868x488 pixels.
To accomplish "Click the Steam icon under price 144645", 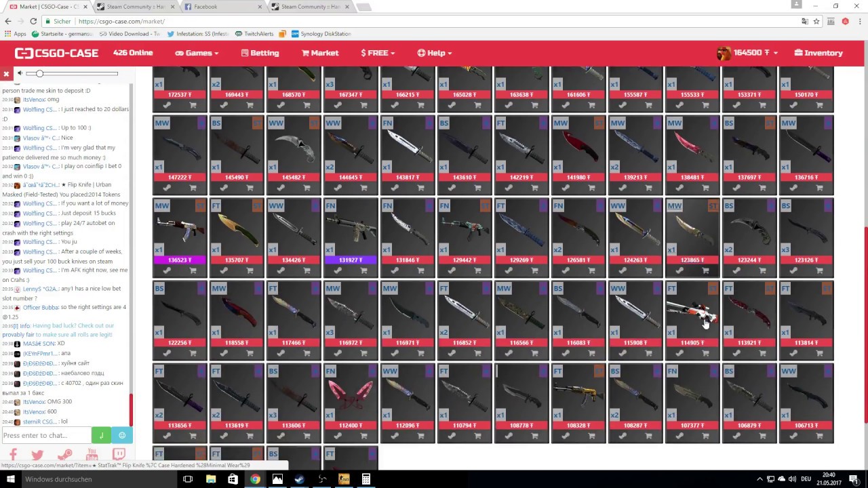I will pos(338,188).
